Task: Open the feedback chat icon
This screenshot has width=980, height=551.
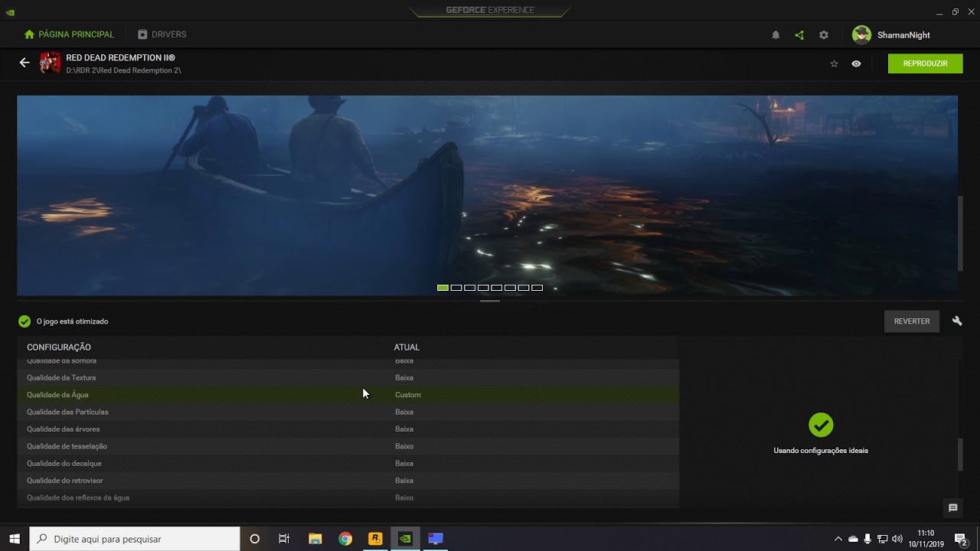Action: [x=953, y=508]
